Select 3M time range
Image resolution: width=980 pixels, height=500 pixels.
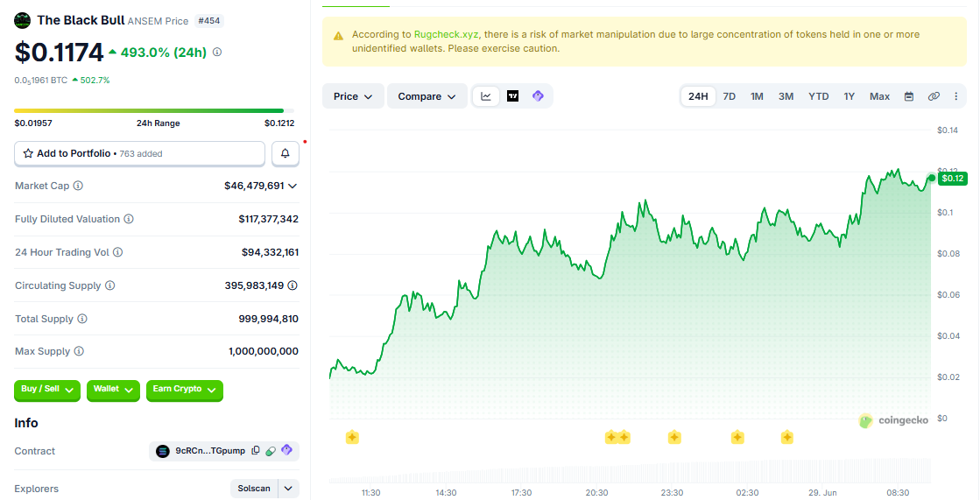[786, 96]
